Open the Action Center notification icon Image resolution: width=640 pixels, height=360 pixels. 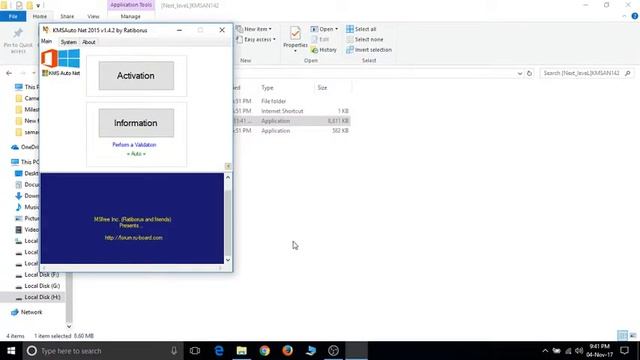point(624,351)
